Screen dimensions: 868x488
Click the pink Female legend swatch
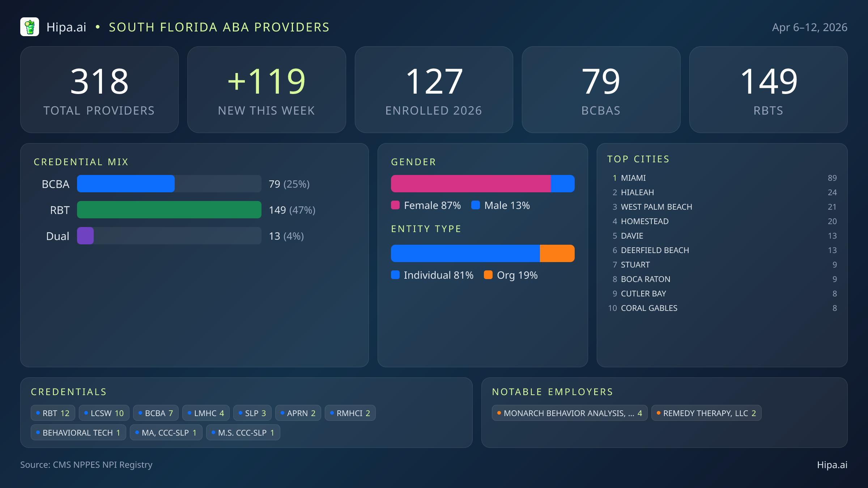coord(395,205)
